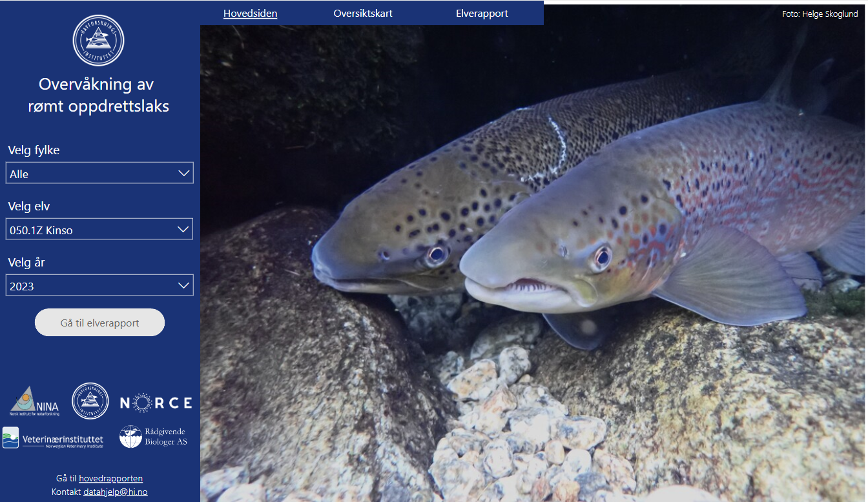
Task: Follow the hovedrapporten link
Action: click(x=110, y=478)
